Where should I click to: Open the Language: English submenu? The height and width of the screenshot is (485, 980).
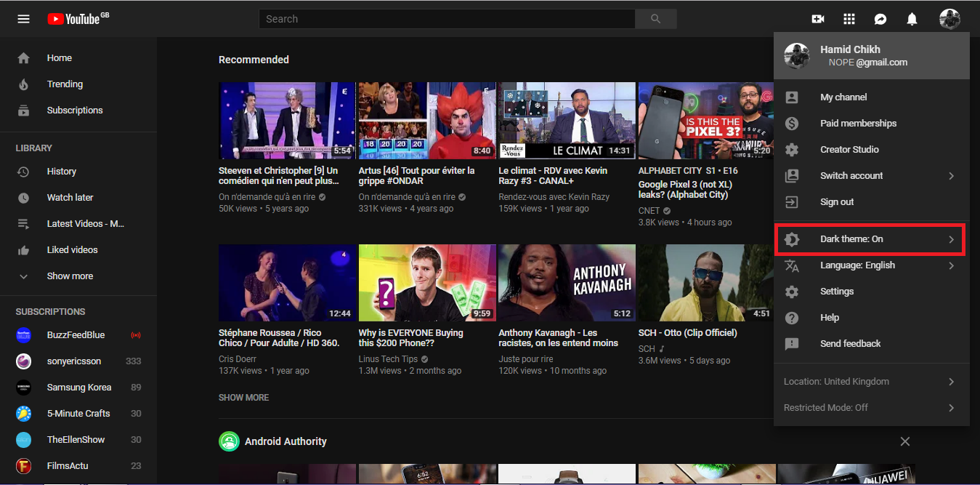point(870,265)
